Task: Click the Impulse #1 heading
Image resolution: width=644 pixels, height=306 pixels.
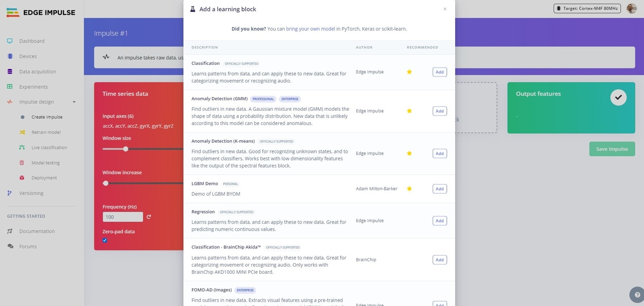Action: point(111,33)
